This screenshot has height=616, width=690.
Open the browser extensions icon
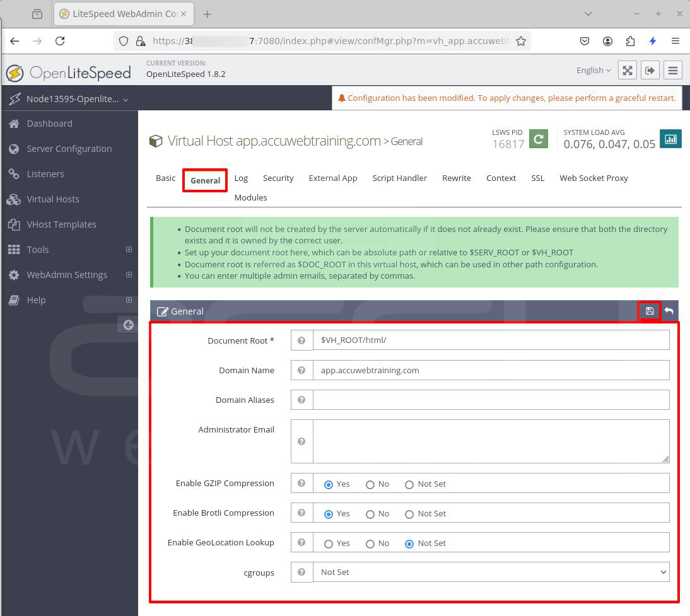(630, 41)
